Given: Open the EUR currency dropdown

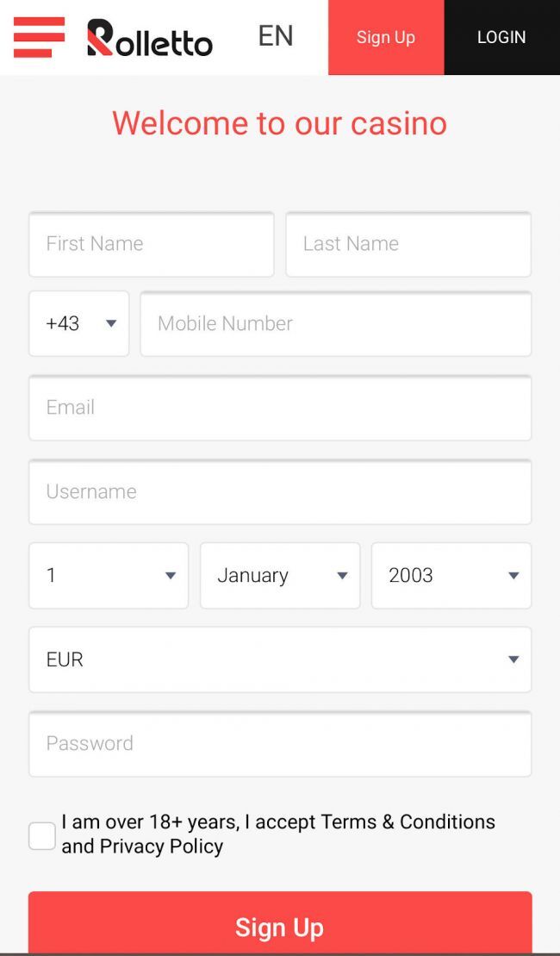Looking at the screenshot, I should [x=280, y=659].
